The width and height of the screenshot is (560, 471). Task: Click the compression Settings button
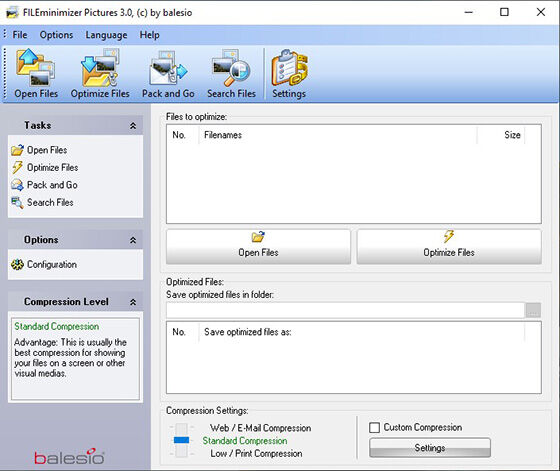click(x=430, y=448)
